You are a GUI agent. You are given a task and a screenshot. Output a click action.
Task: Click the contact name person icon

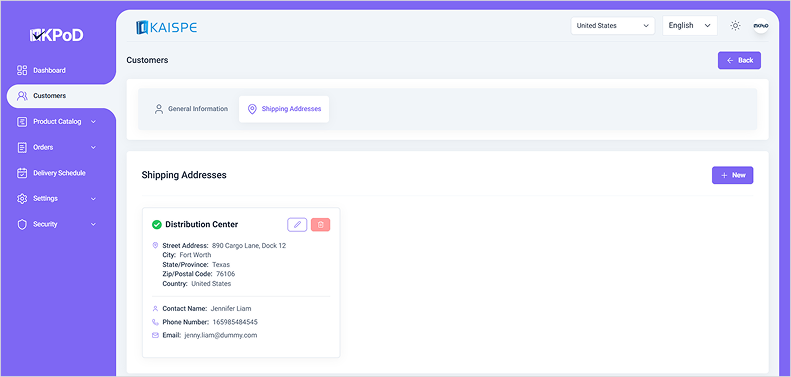(x=155, y=308)
